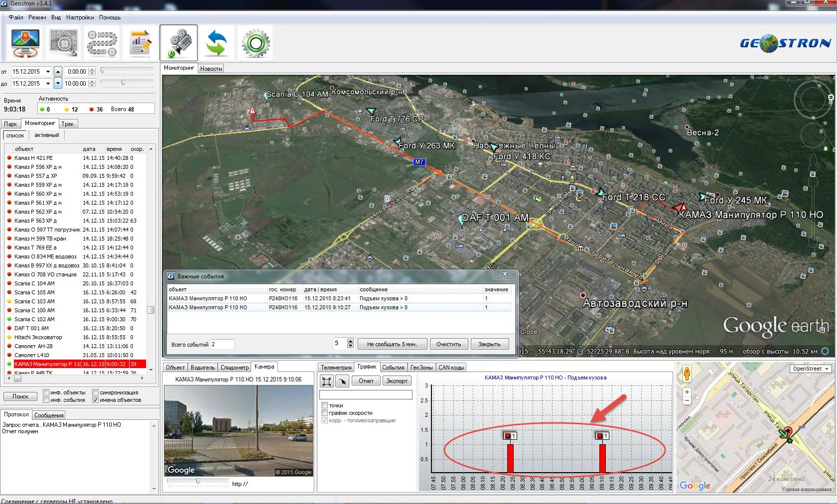Click the Закрыть button
The image size is (837, 504).
[x=489, y=344]
